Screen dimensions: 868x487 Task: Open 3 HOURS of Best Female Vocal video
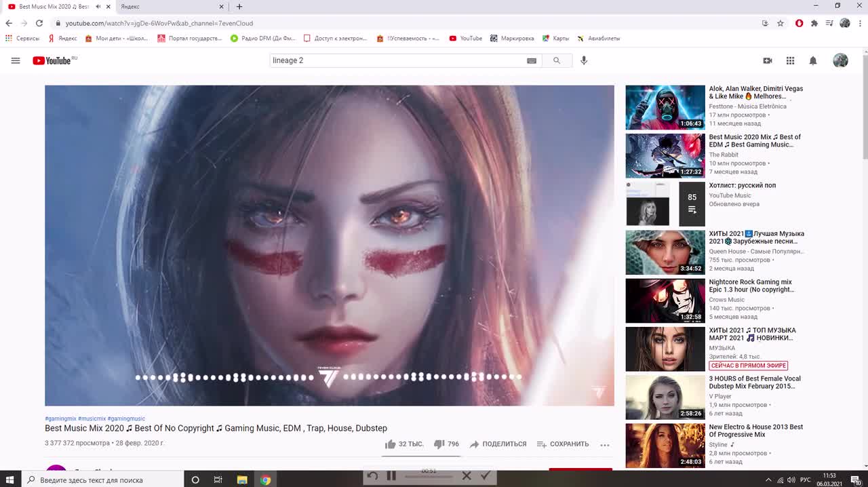(665, 397)
